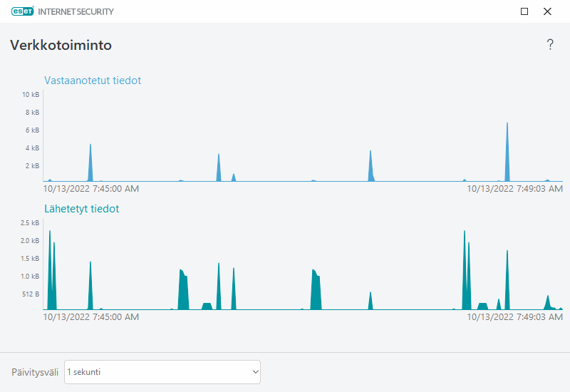Screen dimensions: 570x392
Task: Click the '10 kB' axis label
Action: (31, 95)
